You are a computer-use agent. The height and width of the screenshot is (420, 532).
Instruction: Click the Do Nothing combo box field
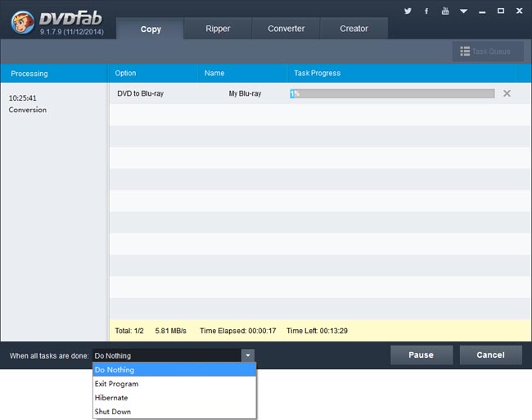(x=167, y=355)
